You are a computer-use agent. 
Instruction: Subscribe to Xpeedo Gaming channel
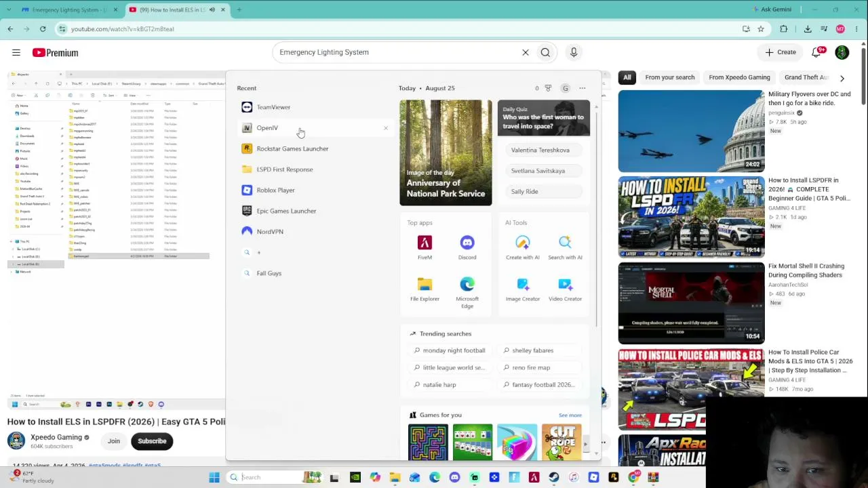click(x=152, y=441)
